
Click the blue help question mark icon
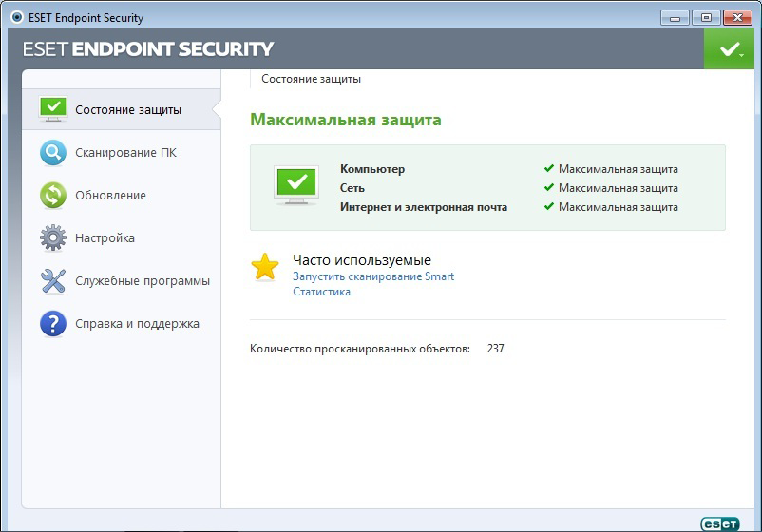(x=53, y=323)
